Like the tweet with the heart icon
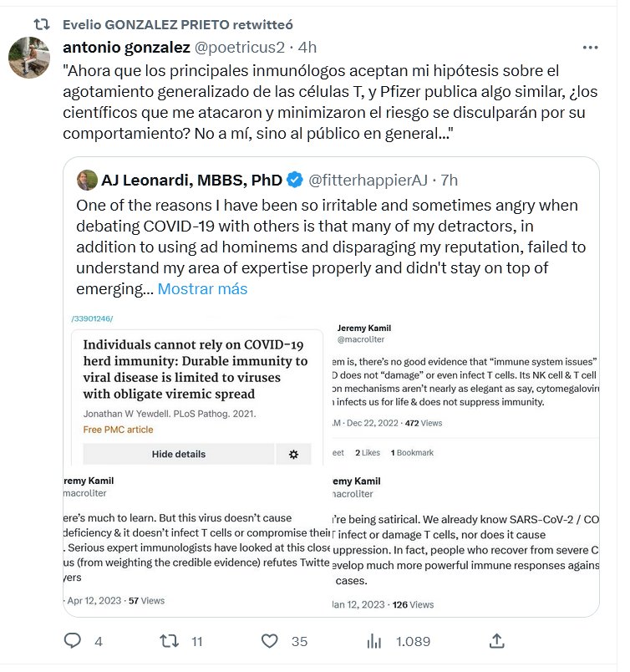The width and height of the screenshot is (630, 672). pyautogui.click(x=269, y=641)
